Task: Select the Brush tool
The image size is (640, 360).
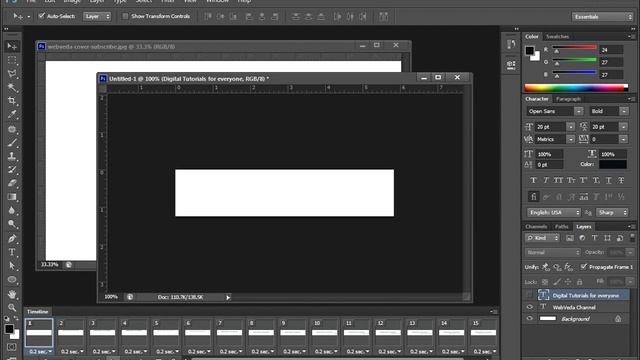Action: tap(12, 143)
